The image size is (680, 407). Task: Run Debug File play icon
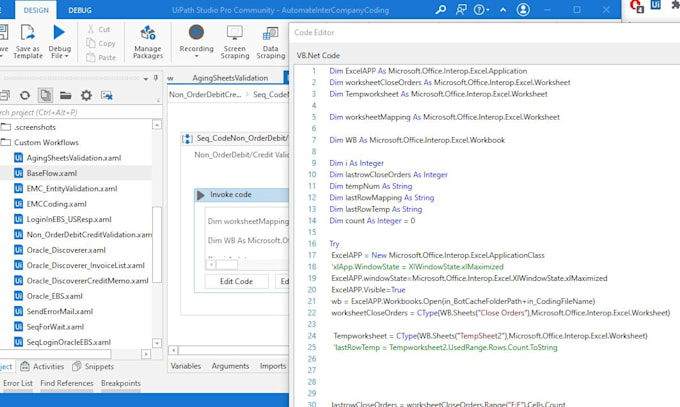click(x=59, y=33)
